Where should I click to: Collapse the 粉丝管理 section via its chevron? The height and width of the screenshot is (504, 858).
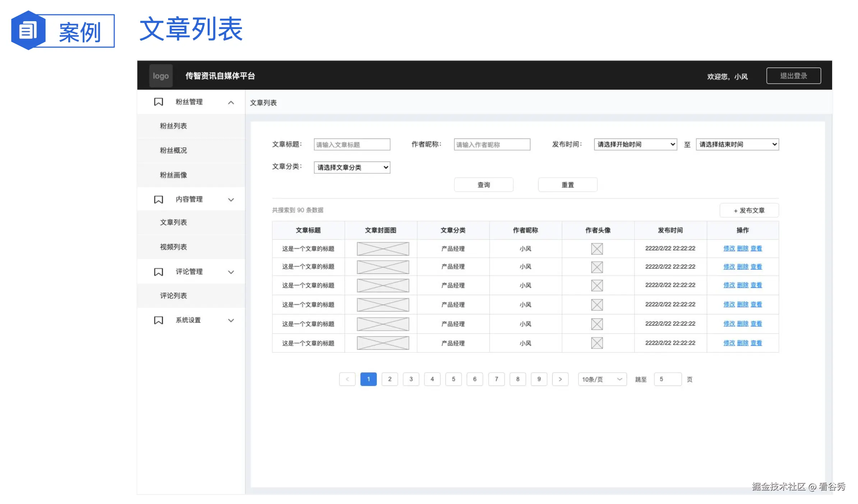[x=231, y=102]
